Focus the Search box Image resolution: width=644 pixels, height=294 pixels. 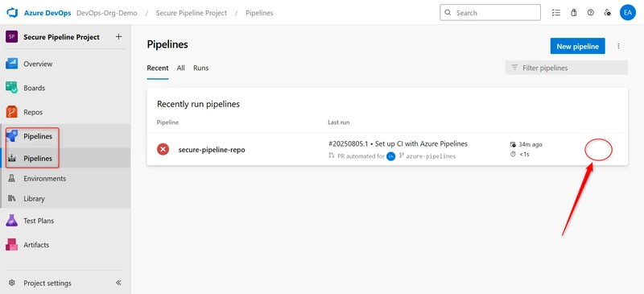tap(490, 13)
